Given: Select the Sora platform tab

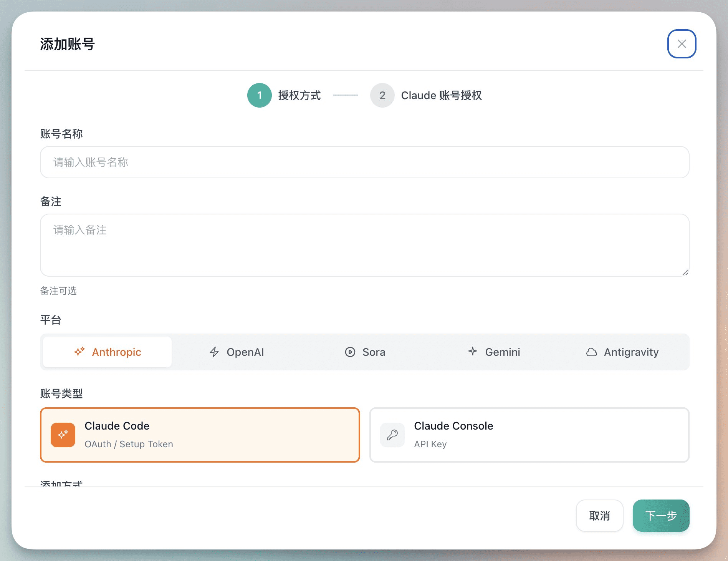Looking at the screenshot, I should [x=365, y=352].
